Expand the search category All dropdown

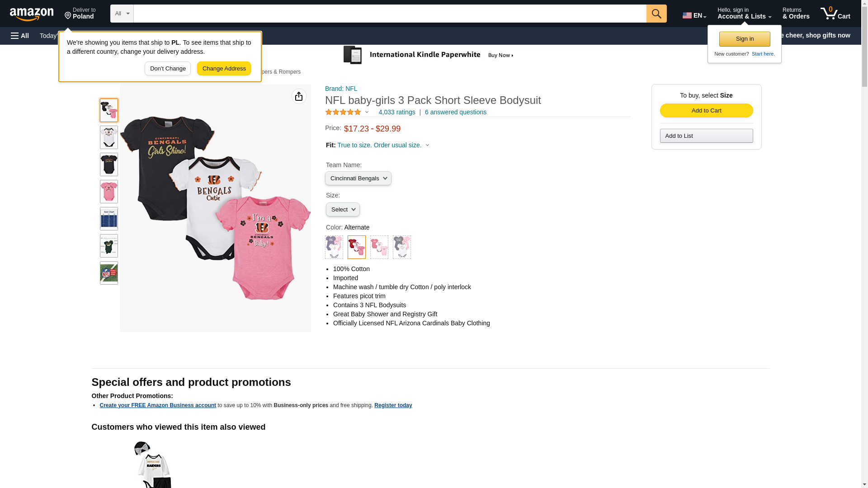(x=122, y=14)
